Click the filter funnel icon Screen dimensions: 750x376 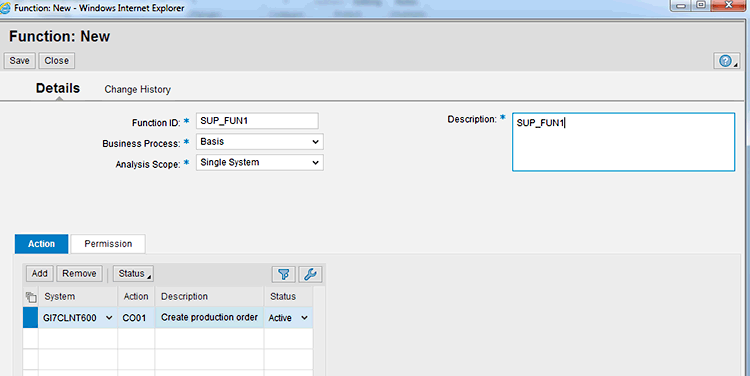pyautogui.click(x=284, y=274)
